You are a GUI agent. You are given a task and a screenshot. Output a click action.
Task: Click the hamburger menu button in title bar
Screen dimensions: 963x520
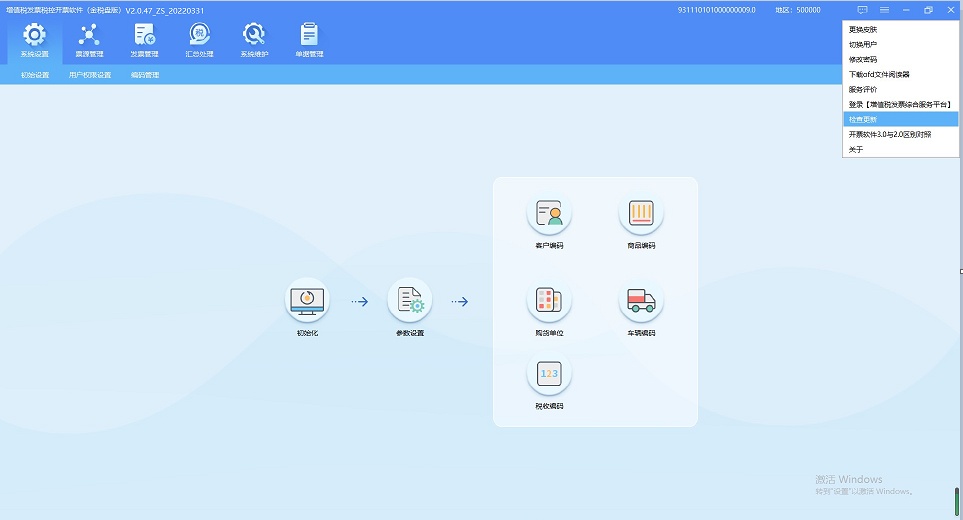tap(884, 10)
